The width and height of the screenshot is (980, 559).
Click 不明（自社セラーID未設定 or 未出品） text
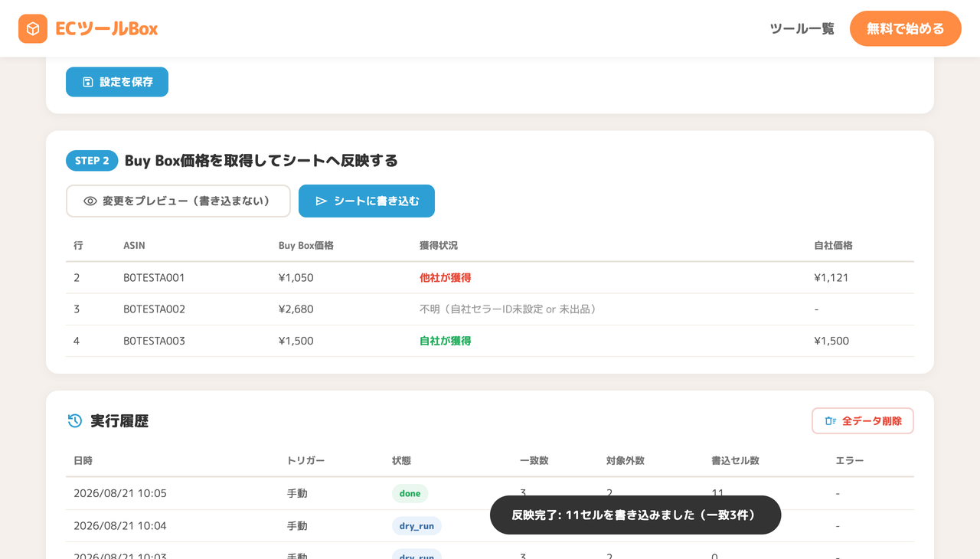(508, 309)
